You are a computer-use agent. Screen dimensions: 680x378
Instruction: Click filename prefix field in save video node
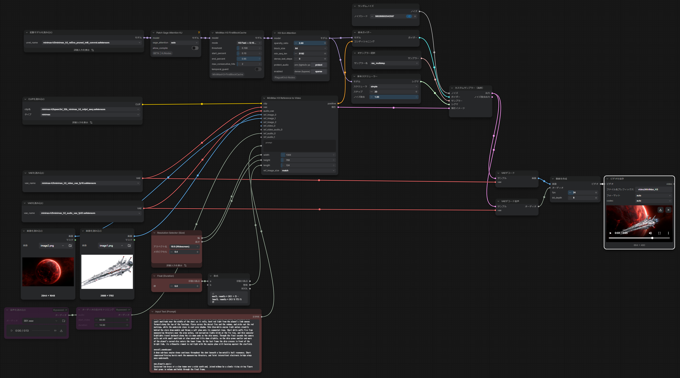click(654, 189)
